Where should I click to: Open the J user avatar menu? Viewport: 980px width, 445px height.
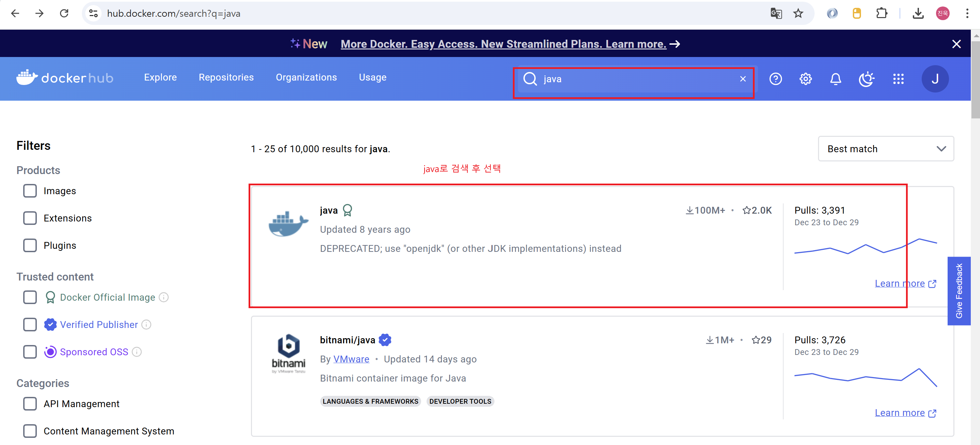coord(935,79)
